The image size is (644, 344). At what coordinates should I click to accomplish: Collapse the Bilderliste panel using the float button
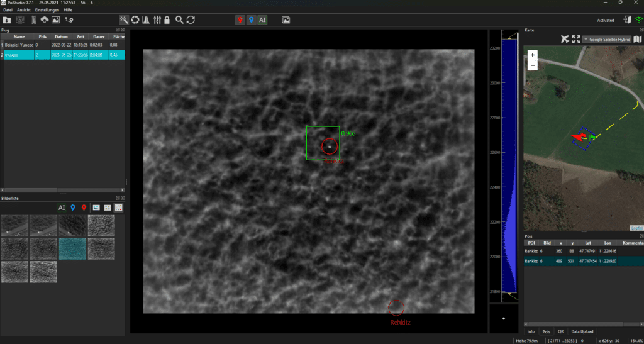coord(118,197)
